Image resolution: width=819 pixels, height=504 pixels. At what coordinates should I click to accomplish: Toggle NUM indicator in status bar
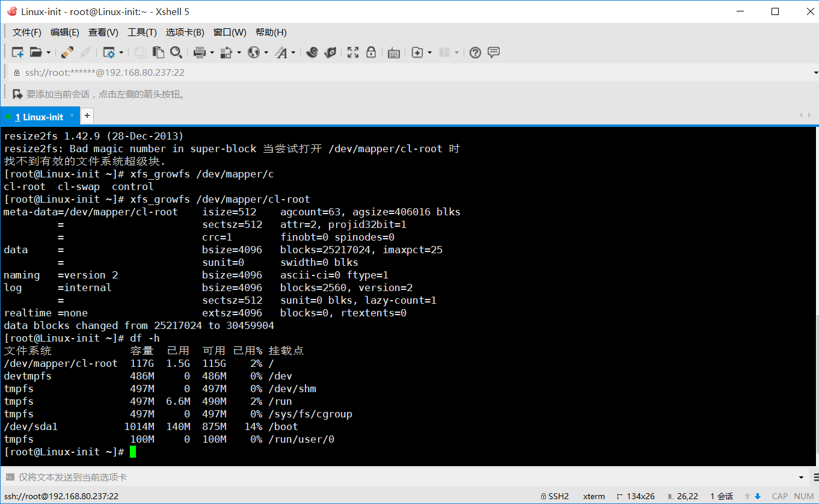pyautogui.click(x=803, y=496)
